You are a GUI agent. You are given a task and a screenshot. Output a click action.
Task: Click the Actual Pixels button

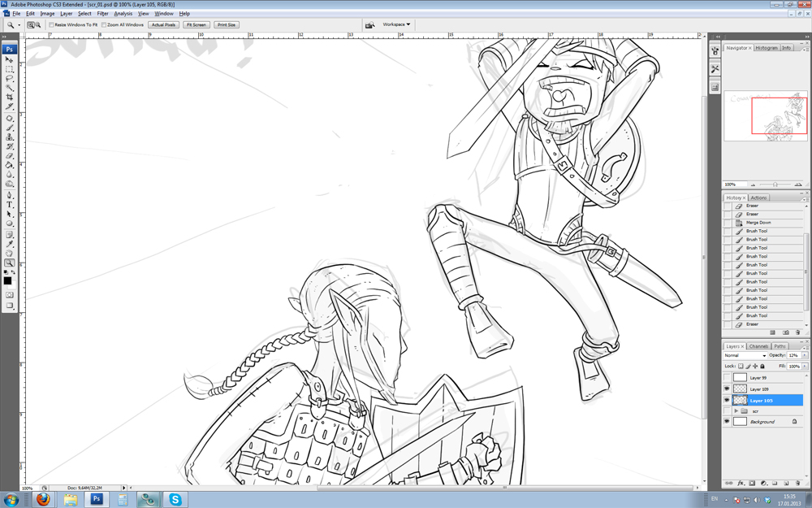coord(164,25)
